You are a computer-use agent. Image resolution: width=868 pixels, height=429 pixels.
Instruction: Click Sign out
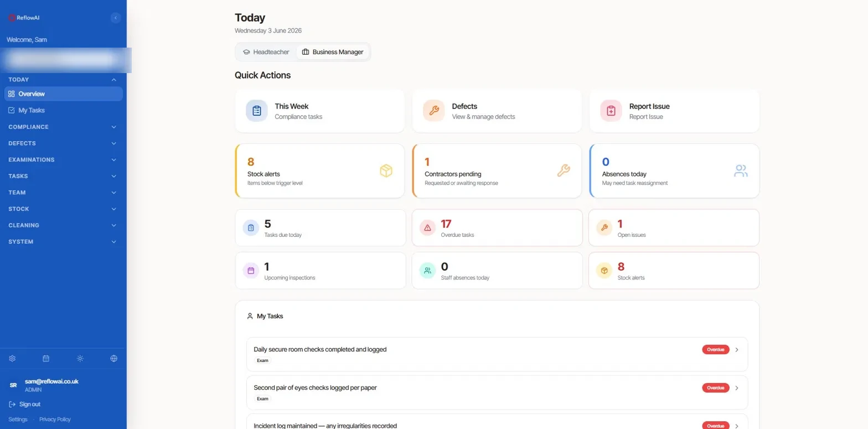pyautogui.click(x=25, y=404)
